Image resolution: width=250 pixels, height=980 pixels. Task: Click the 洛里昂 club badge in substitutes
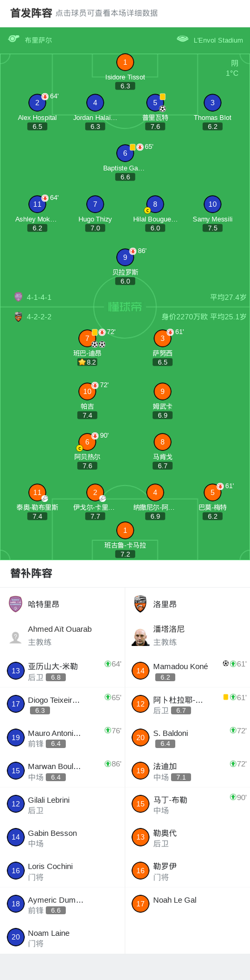point(140,604)
